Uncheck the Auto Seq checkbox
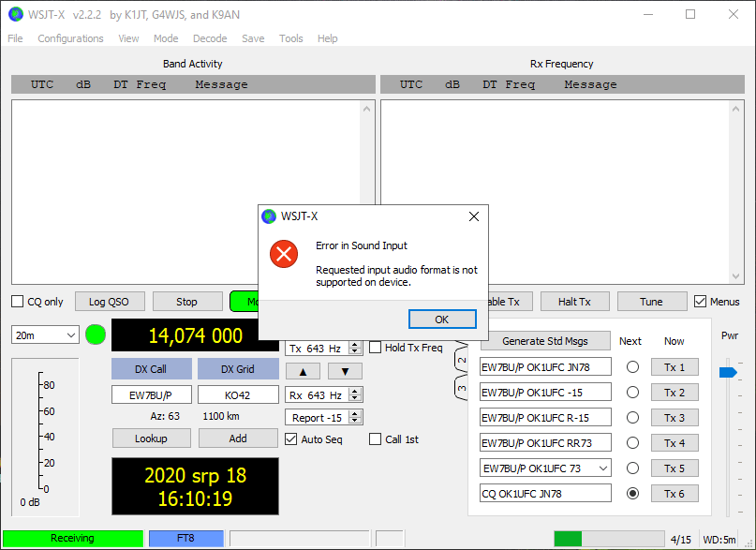 (292, 439)
